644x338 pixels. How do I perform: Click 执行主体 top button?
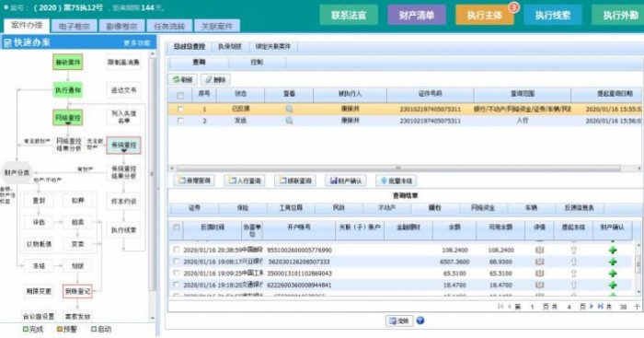485,16
